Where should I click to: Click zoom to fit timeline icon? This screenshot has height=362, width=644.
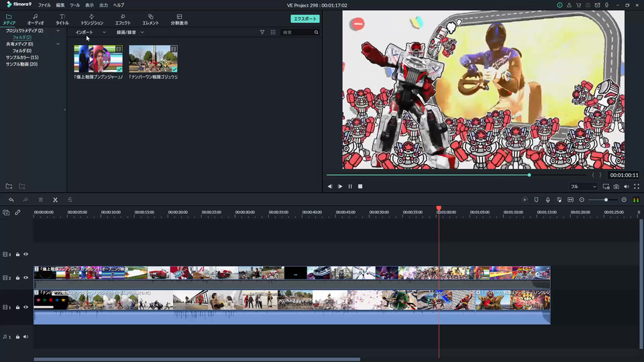(570, 200)
